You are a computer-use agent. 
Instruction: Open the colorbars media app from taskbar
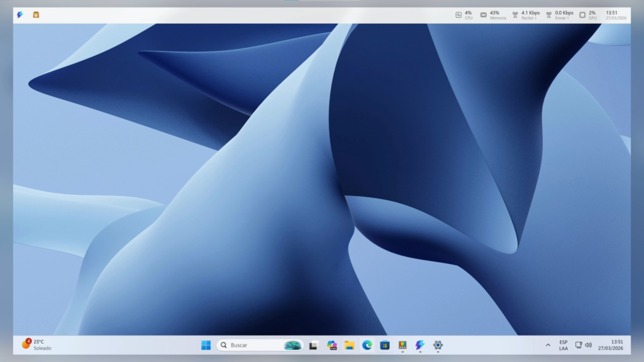click(401, 344)
